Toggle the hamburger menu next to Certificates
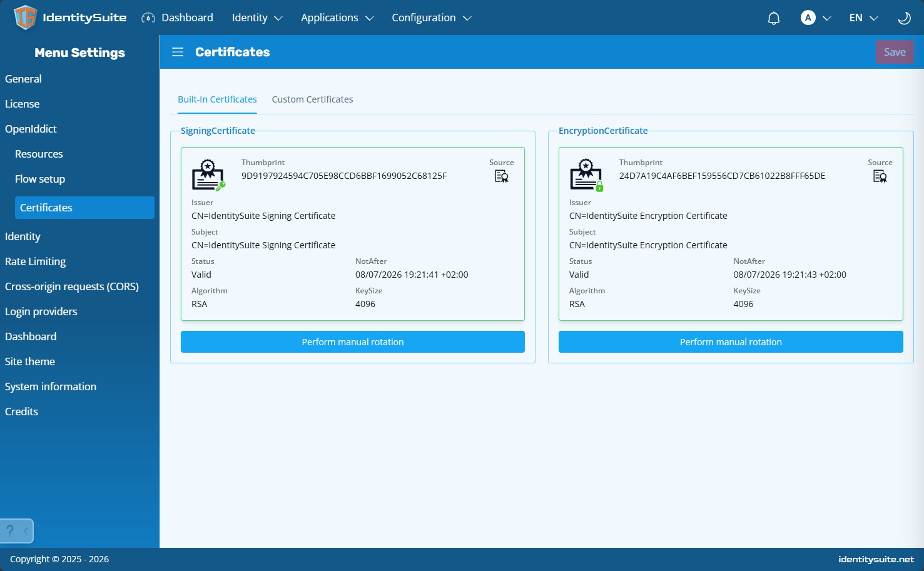Image resolution: width=924 pixels, height=571 pixels. pyautogui.click(x=178, y=52)
